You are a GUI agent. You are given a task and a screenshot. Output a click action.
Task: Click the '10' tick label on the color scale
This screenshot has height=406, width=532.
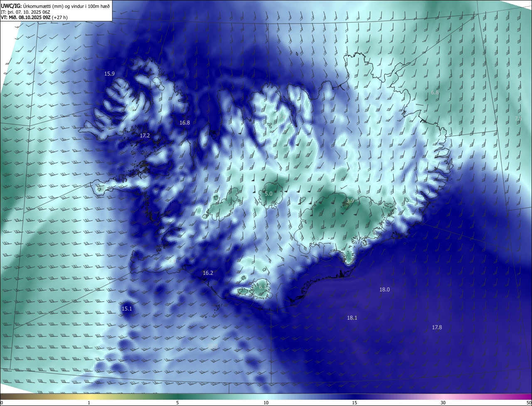pyautogui.click(x=266, y=403)
